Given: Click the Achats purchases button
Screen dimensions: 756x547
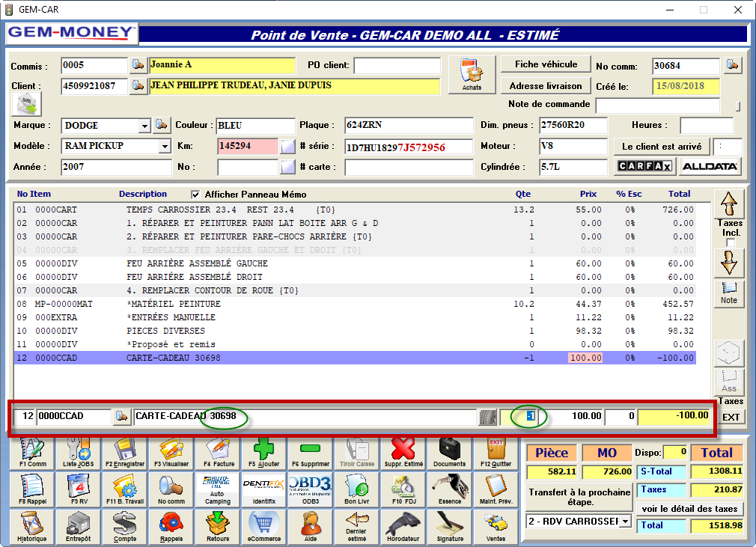Looking at the screenshot, I should pyautogui.click(x=472, y=74).
